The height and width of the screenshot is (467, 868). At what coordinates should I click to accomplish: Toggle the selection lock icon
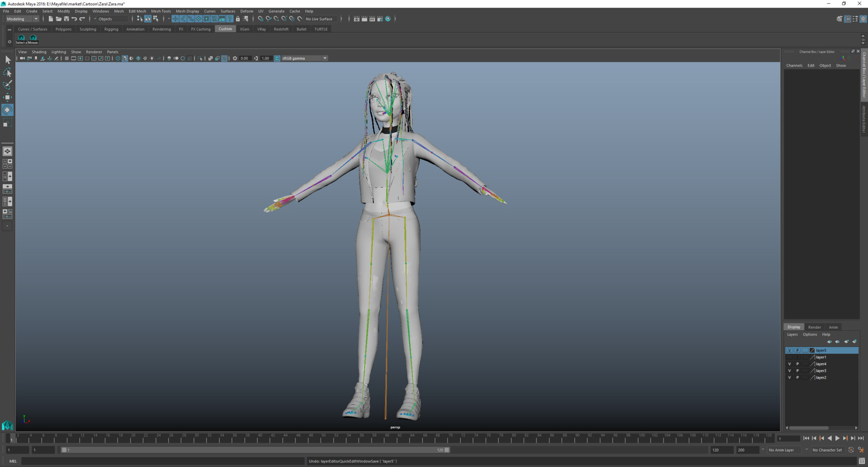click(238, 19)
